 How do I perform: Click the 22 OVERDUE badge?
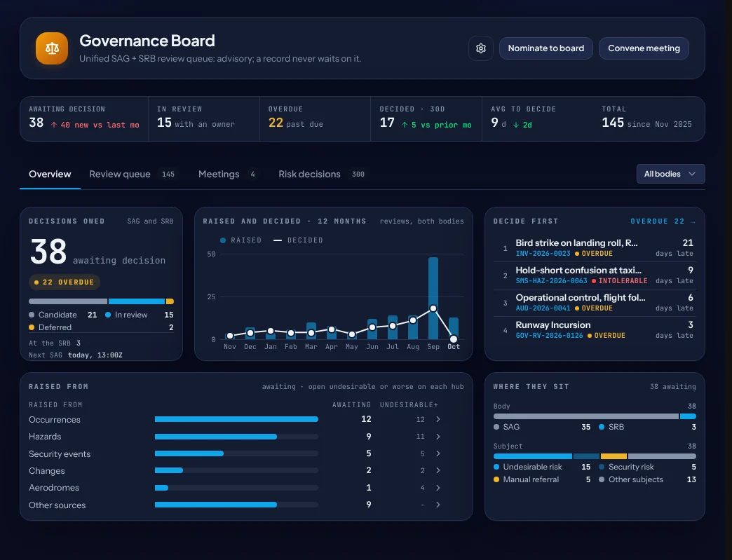65,282
